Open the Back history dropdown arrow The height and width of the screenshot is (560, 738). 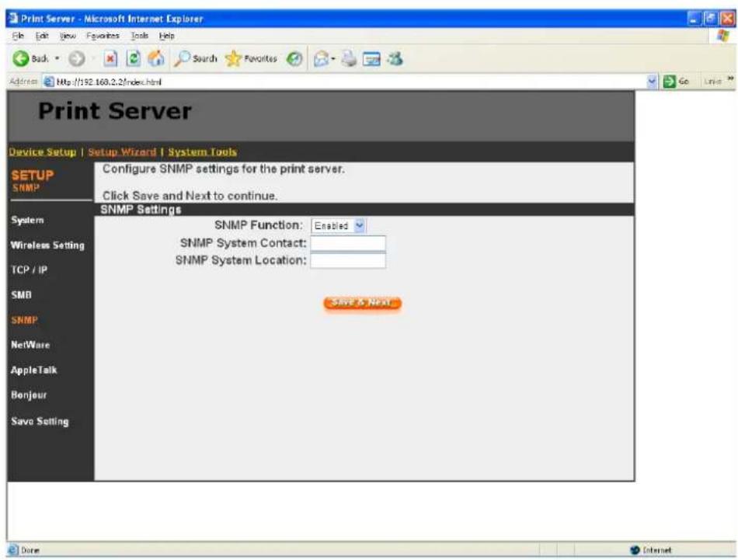57,59
